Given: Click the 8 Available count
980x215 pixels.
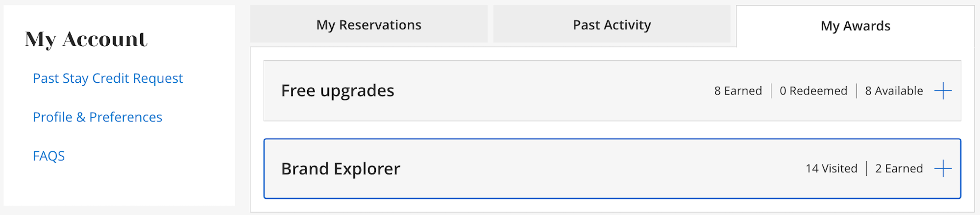Looking at the screenshot, I should pyautogui.click(x=894, y=91).
